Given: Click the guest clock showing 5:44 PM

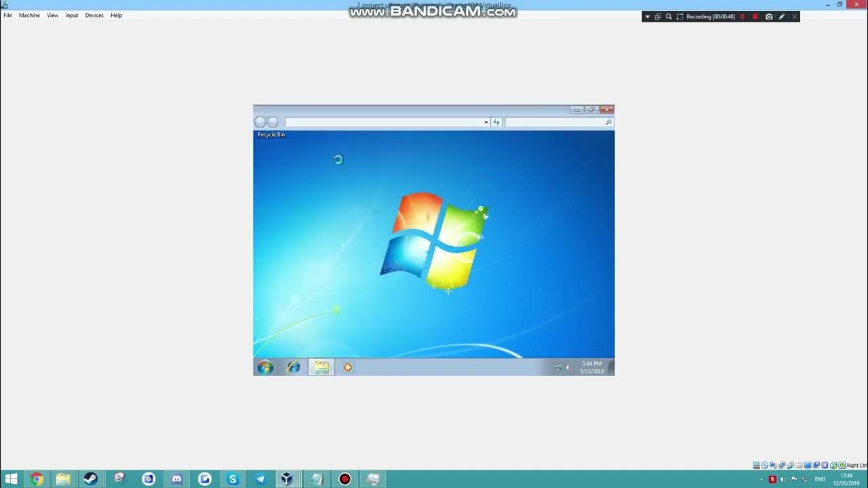Looking at the screenshot, I should 592,367.
